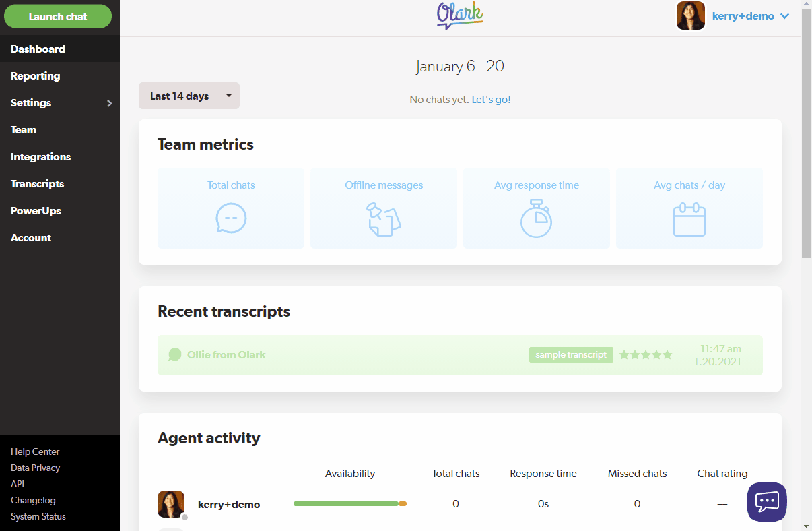Click the Olark logo at top
This screenshot has width=812, height=531.
coord(460,15)
